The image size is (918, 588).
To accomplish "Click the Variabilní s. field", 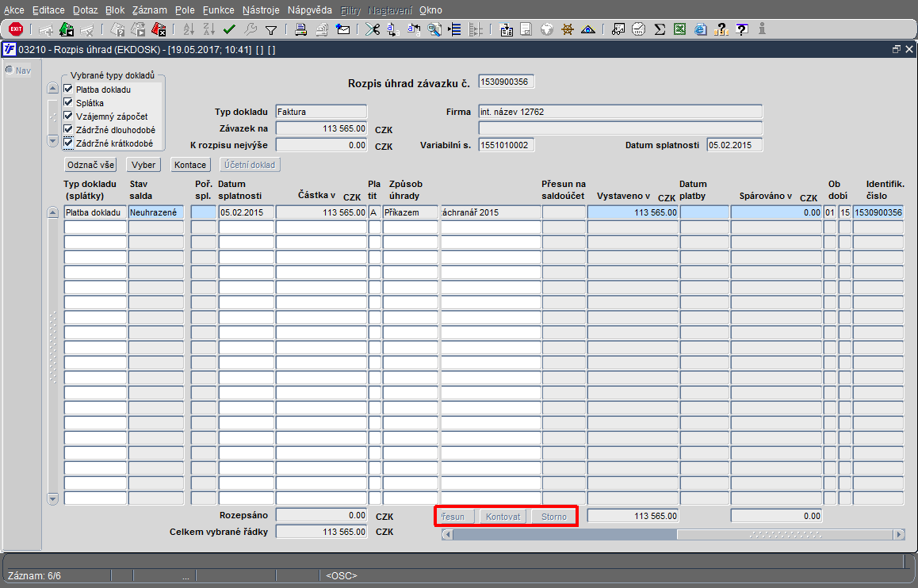I will tap(506, 145).
